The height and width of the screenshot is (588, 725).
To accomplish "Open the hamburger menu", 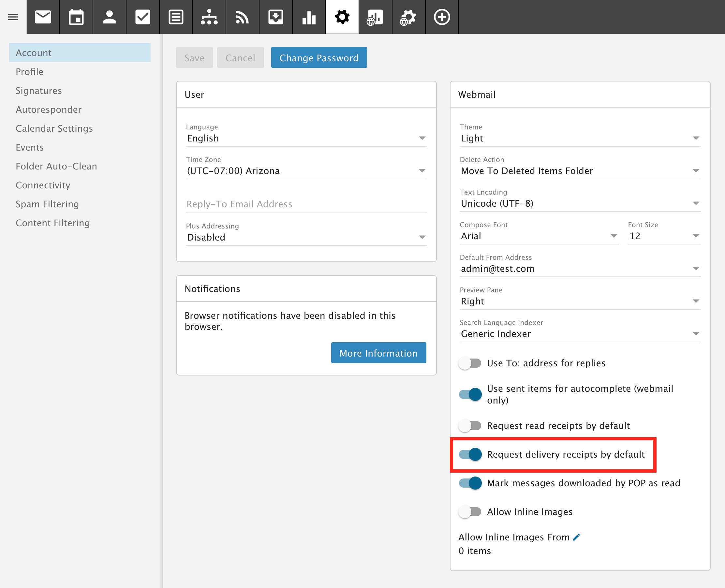I will pos(13,17).
